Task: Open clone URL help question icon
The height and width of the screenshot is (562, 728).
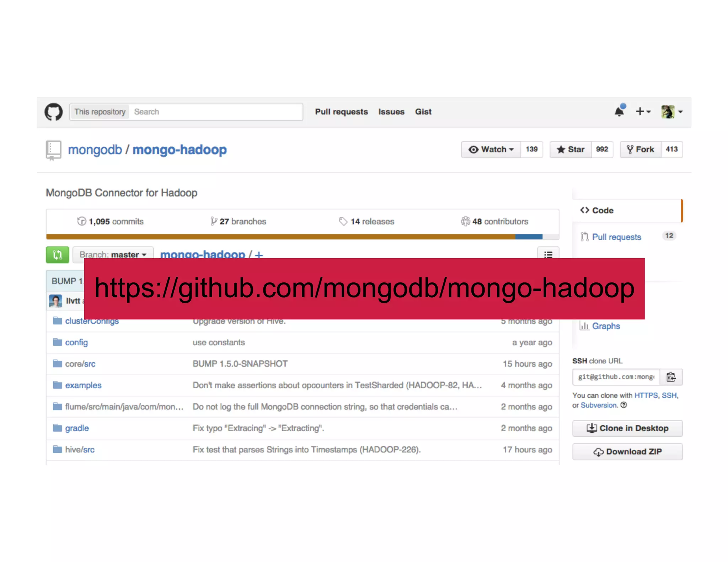Action: tap(624, 405)
